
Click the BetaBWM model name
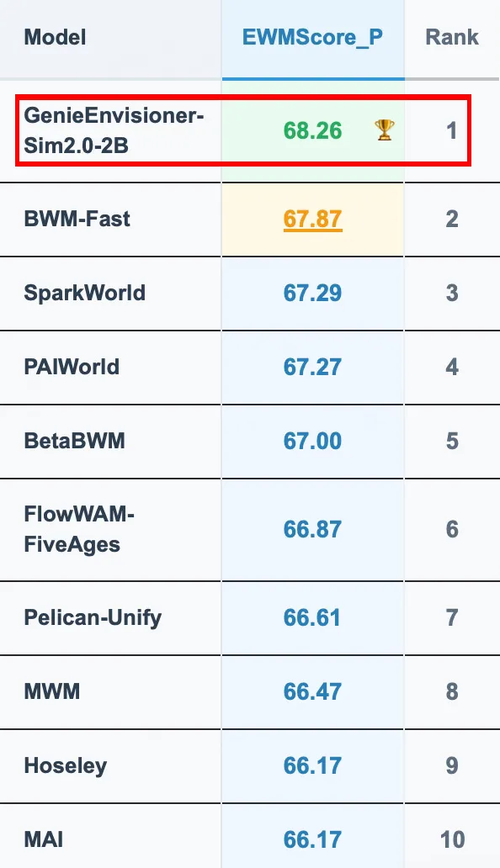[x=74, y=442]
